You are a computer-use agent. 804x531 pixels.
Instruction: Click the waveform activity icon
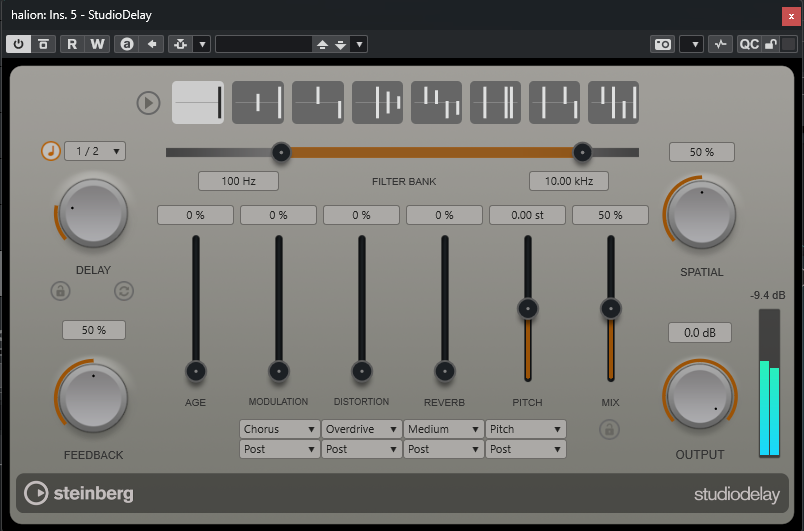[720, 44]
